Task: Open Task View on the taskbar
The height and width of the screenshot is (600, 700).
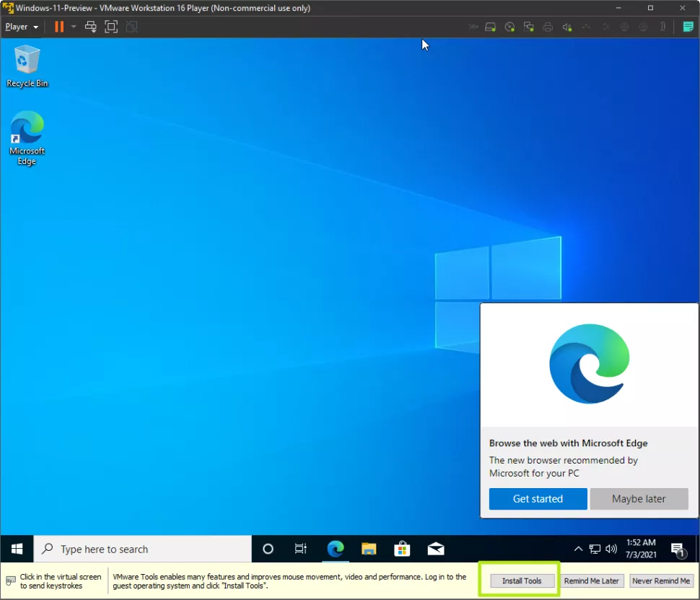Action: click(x=301, y=549)
